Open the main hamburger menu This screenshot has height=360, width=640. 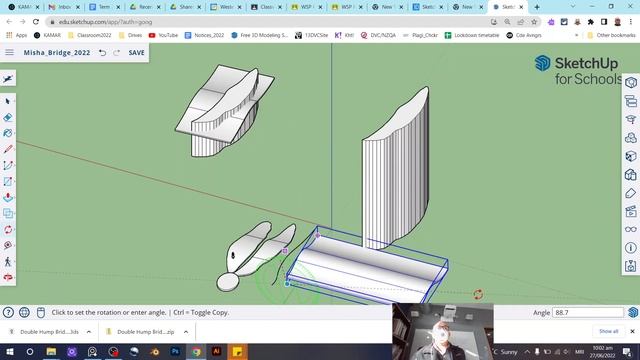pos(9,53)
